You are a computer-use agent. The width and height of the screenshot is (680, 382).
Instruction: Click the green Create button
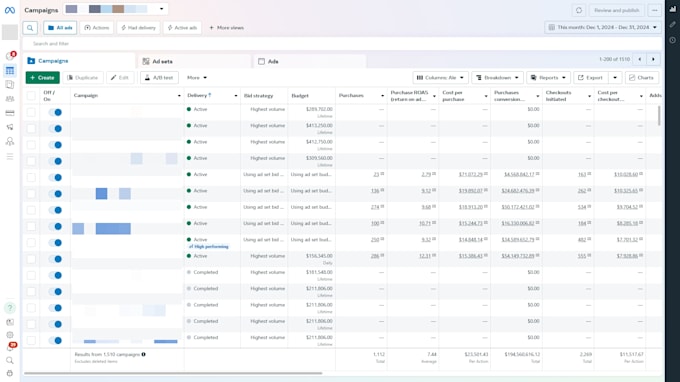point(42,78)
